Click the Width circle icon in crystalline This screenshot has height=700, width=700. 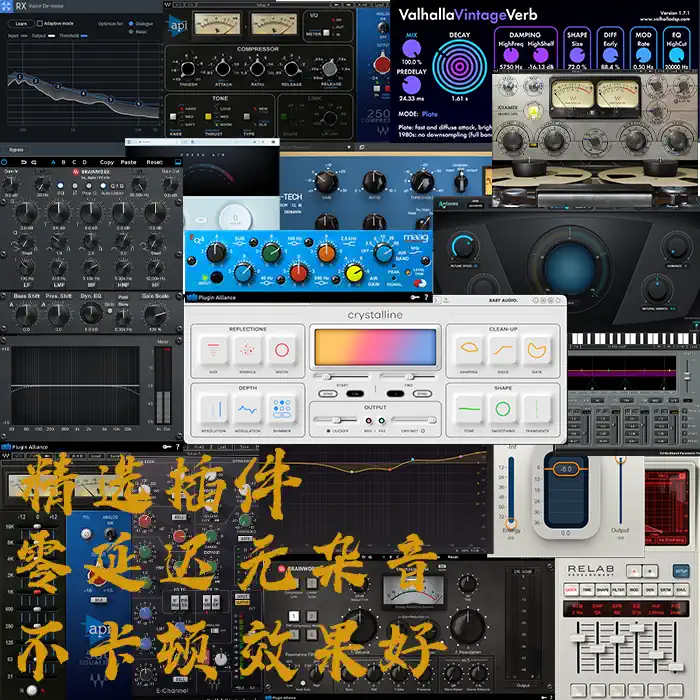[281, 350]
